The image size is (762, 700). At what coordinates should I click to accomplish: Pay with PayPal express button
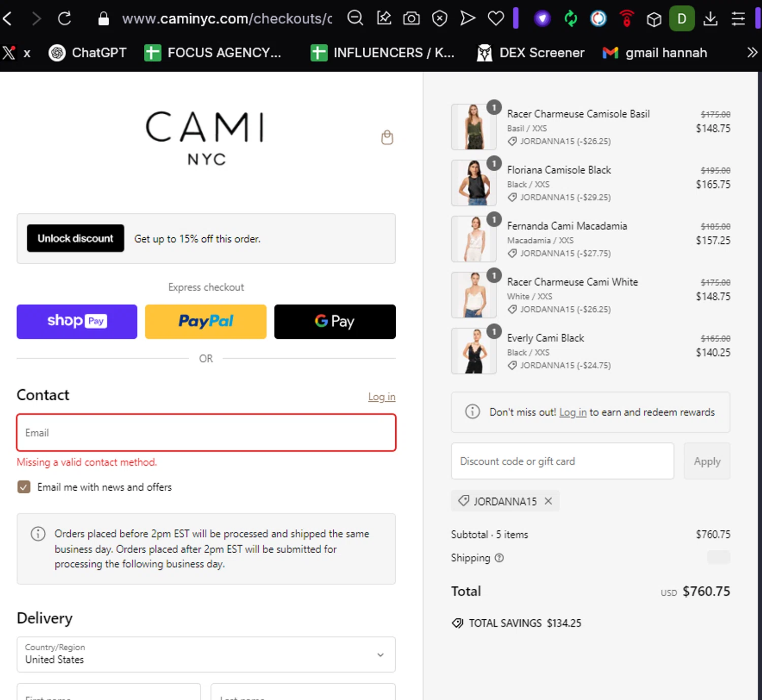206,322
